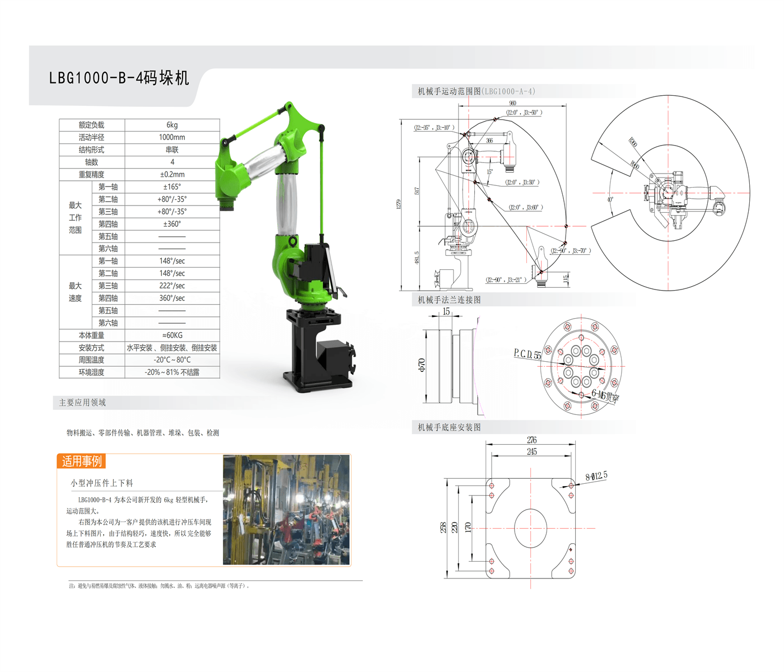784x672 pixels.
Task: Click the 222°/sec value cell
Action: 172,286
